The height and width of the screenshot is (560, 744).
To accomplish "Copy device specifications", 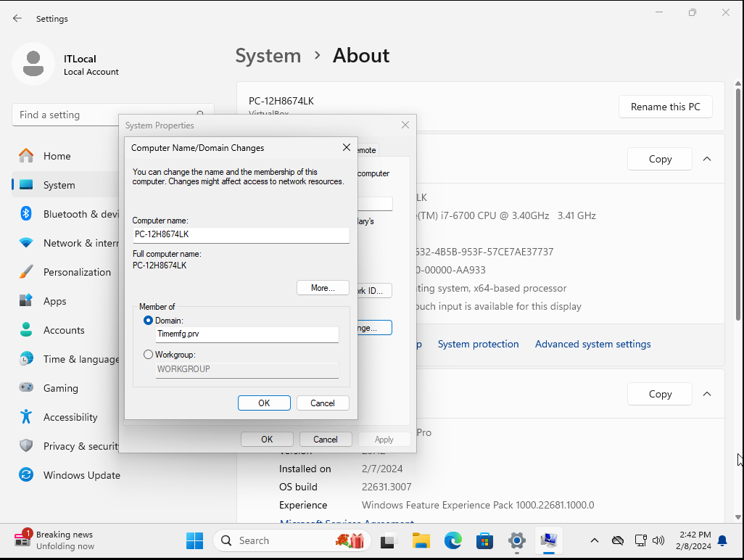I will [660, 159].
